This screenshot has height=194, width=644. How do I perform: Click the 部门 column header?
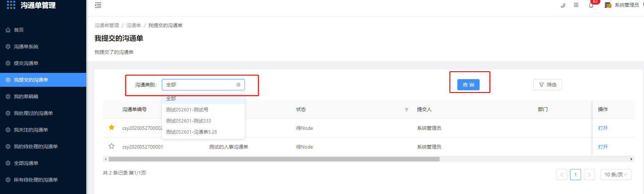(x=543, y=109)
